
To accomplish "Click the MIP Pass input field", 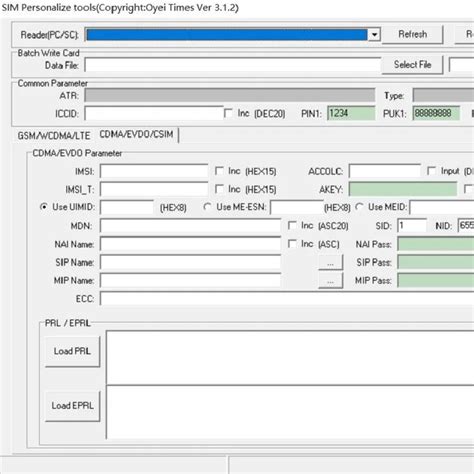I will click(x=436, y=280).
